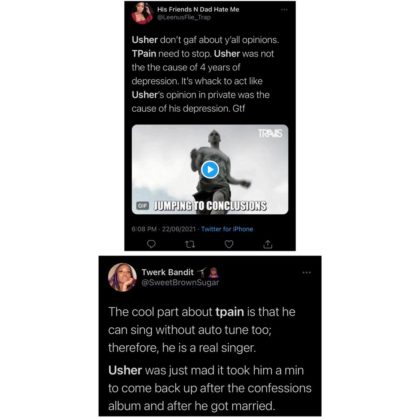
Task: Click the bold tpain keyword in second tweet
Action: pyautogui.click(x=230, y=312)
